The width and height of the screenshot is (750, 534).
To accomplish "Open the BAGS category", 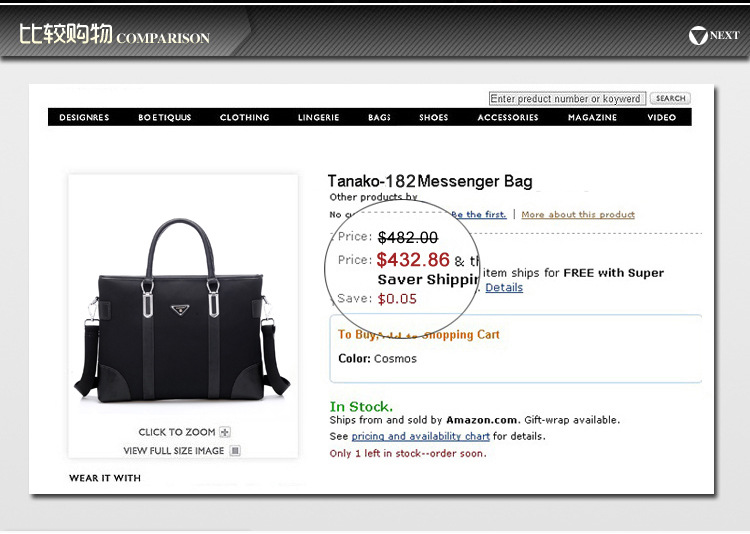I will click(379, 117).
